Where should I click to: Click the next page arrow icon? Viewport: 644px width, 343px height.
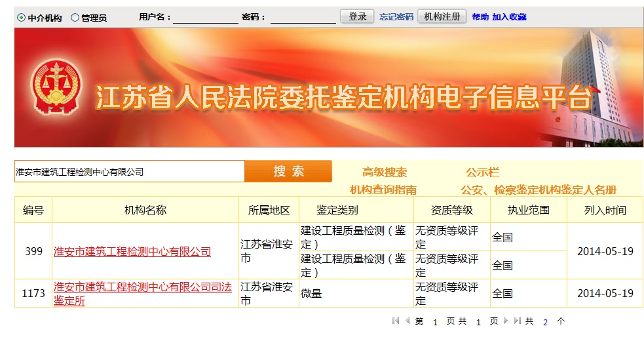click(506, 321)
